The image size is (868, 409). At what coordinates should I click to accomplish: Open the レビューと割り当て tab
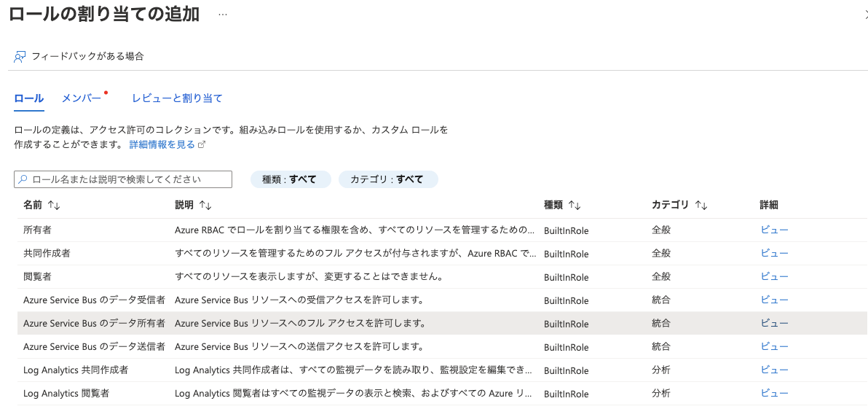[177, 98]
